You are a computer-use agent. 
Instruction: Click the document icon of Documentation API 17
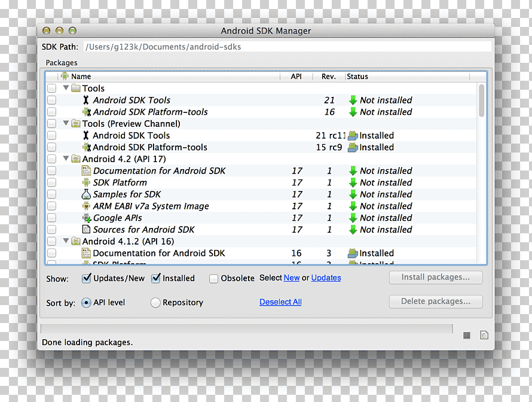[x=86, y=170]
